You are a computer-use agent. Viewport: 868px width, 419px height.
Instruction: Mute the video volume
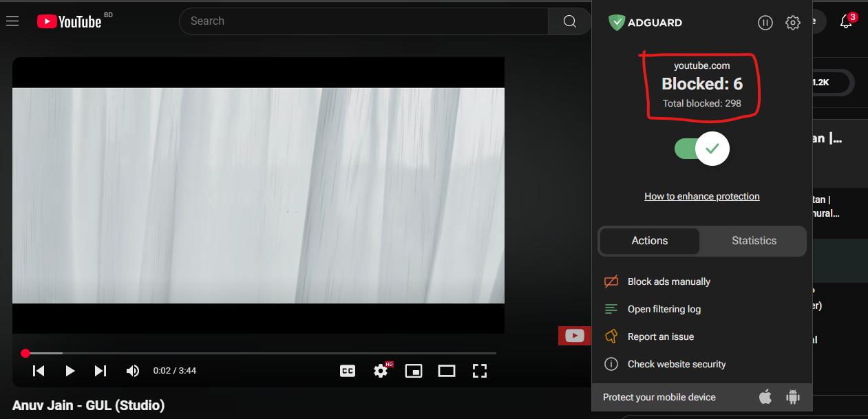pyautogui.click(x=133, y=371)
